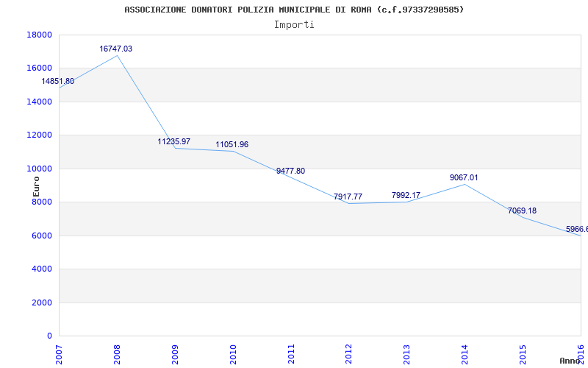This screenshot has width=588, height=368.
Task: Click the 8000 y-axis tick label
Action: pos(42,202)
